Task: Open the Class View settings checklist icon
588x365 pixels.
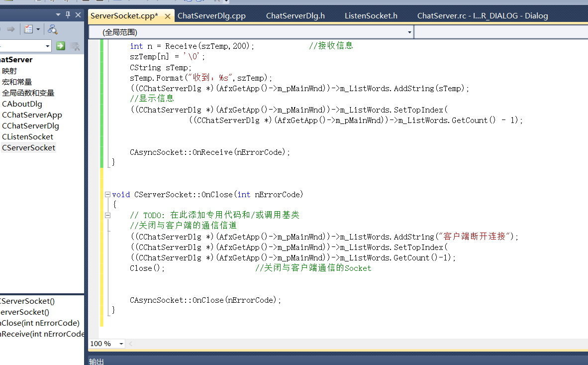Action: tap(28, 29)
